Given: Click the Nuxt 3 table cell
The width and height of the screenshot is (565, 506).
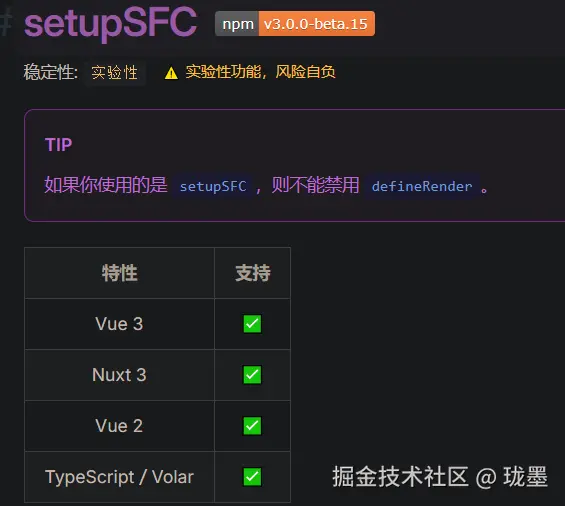Looking at the screenshot, I should [x=119, y=375].
